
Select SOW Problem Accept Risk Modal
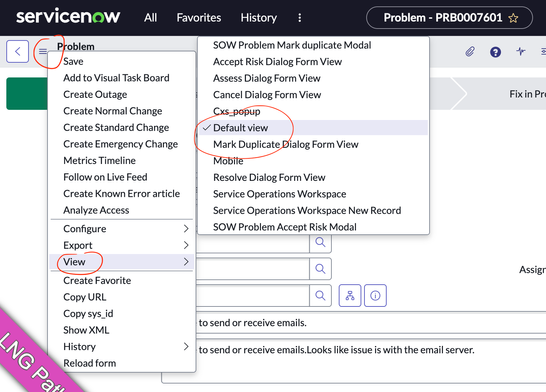[313, 227]
